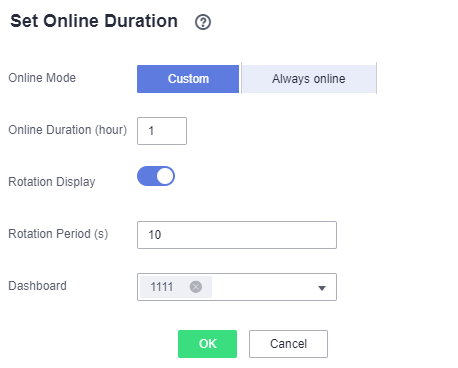The height and width of the screenshot is (368, 458).
Task: Cancel the online duration dialog
Action: pyautogui.click(x=288, y=344)
